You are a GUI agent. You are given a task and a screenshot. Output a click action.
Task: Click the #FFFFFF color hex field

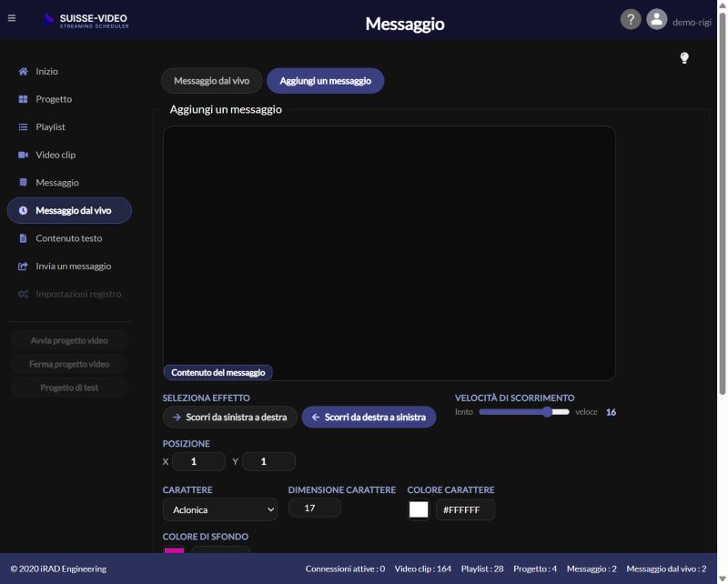click(465, 509)
